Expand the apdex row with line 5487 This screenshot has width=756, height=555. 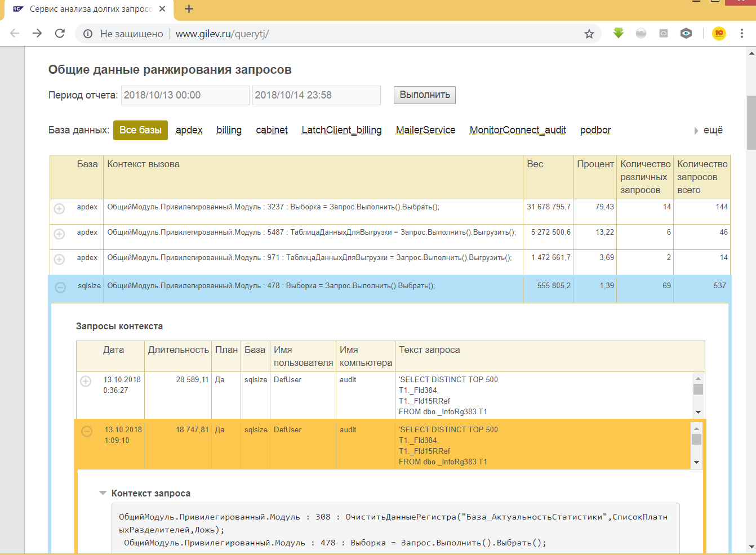(x=59, y=234)
